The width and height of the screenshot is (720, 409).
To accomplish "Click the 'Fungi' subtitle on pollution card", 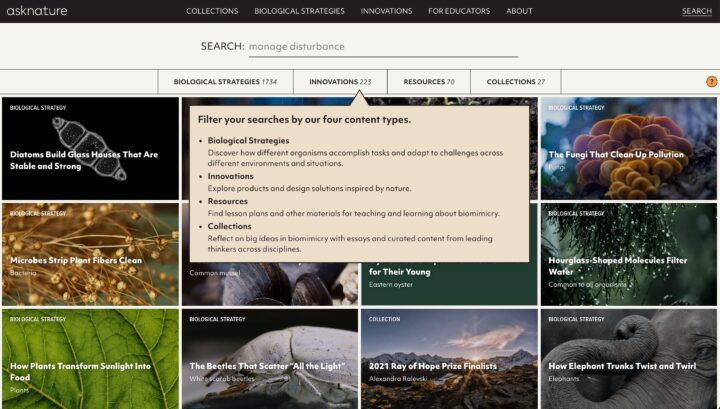I will 557,167.
